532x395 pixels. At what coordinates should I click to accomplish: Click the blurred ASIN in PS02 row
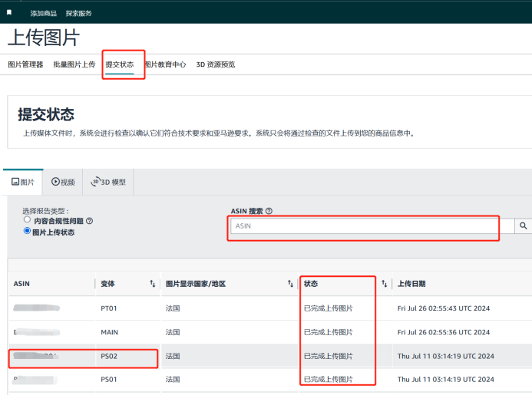coord(36,356)
